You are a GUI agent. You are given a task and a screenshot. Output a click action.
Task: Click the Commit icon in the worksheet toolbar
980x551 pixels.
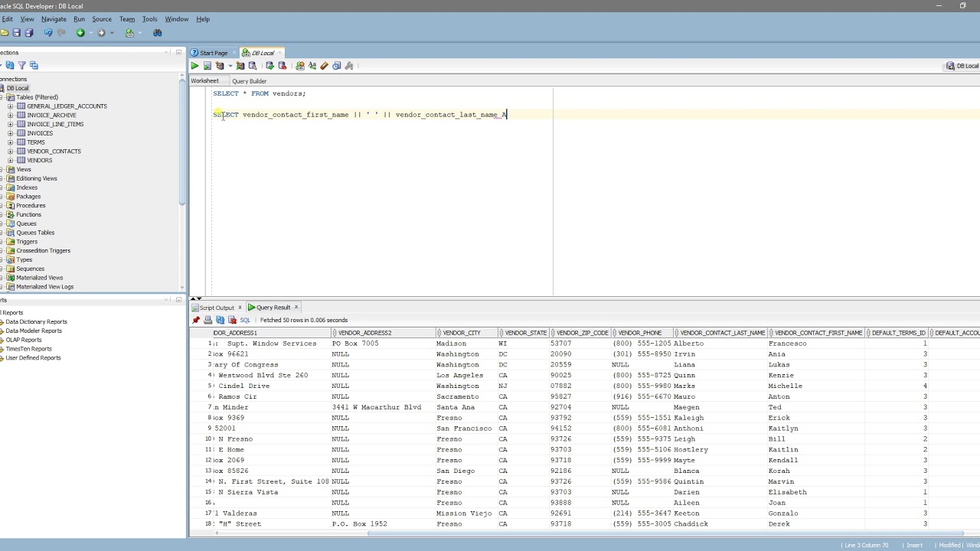click(x=269, y=66)
